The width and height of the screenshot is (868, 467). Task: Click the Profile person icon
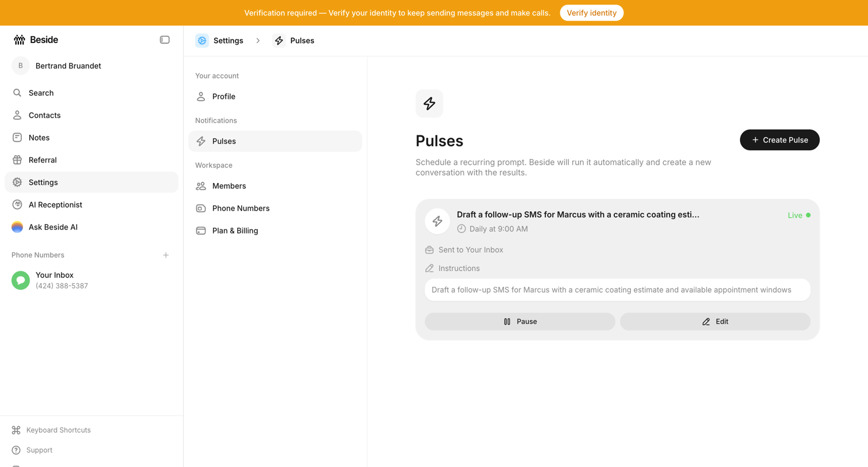coord(201,96)
